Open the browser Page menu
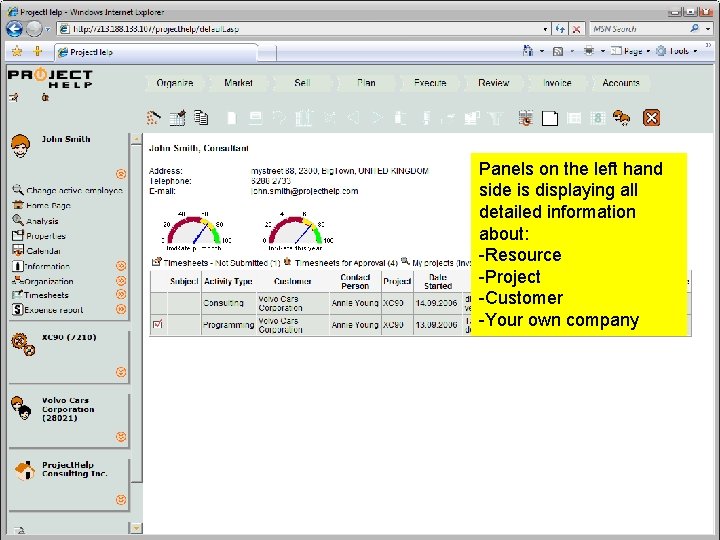The height and width of the screenshot is (540, 720). [x=631, y=51]
